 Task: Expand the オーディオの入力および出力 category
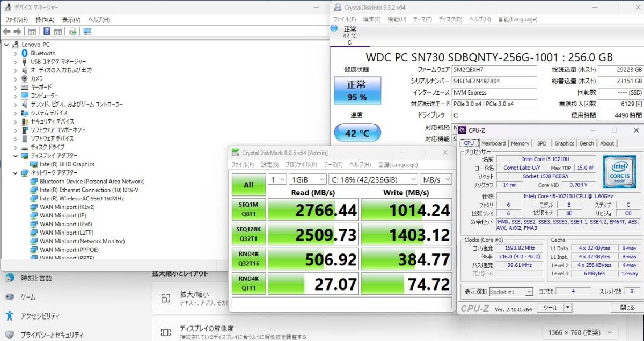[15, 70]
